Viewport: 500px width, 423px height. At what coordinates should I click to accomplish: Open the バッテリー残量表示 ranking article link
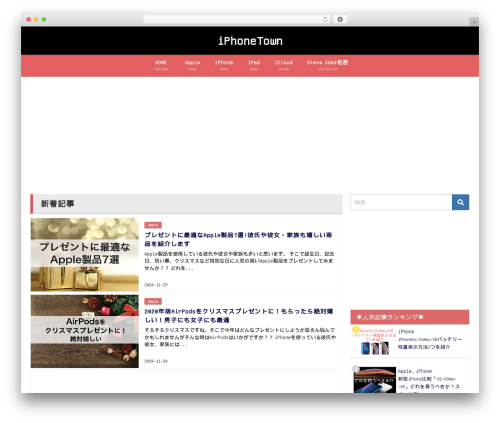pyautogui.click(x=430, y=343)
